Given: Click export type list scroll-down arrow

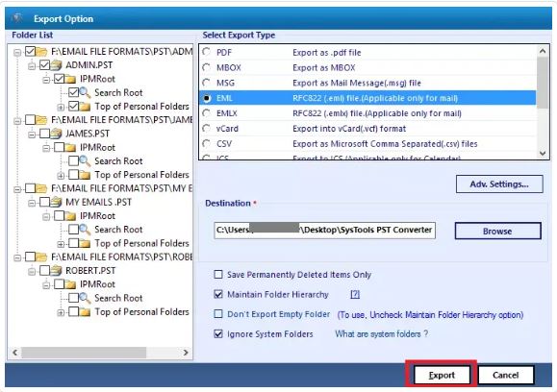Looking at the screenshot, I should coord(543,154).
